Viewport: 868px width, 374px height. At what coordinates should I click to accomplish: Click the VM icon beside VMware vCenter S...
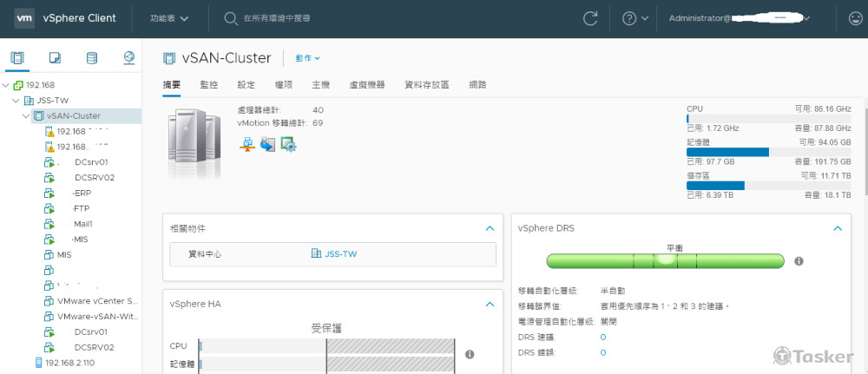tap(49, 301)
